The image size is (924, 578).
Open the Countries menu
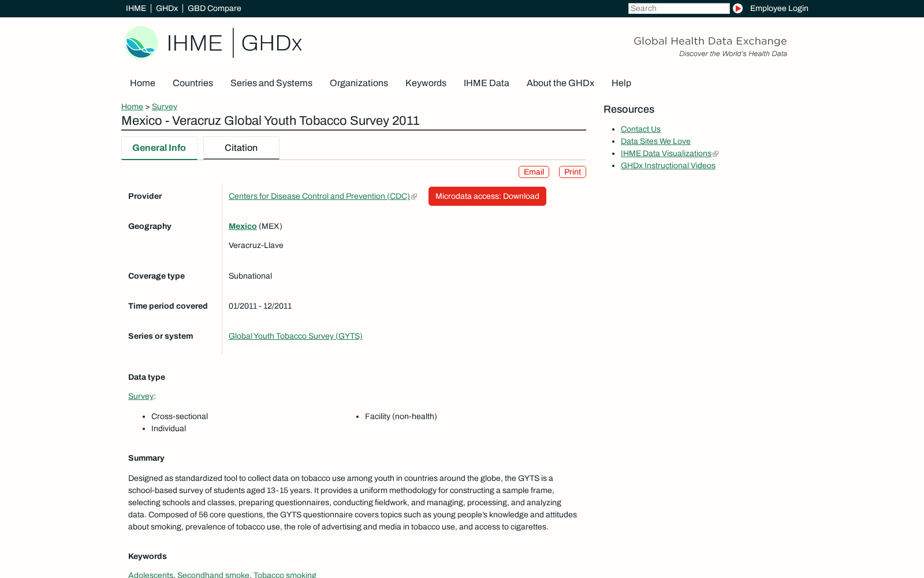[x=193, y=83]
